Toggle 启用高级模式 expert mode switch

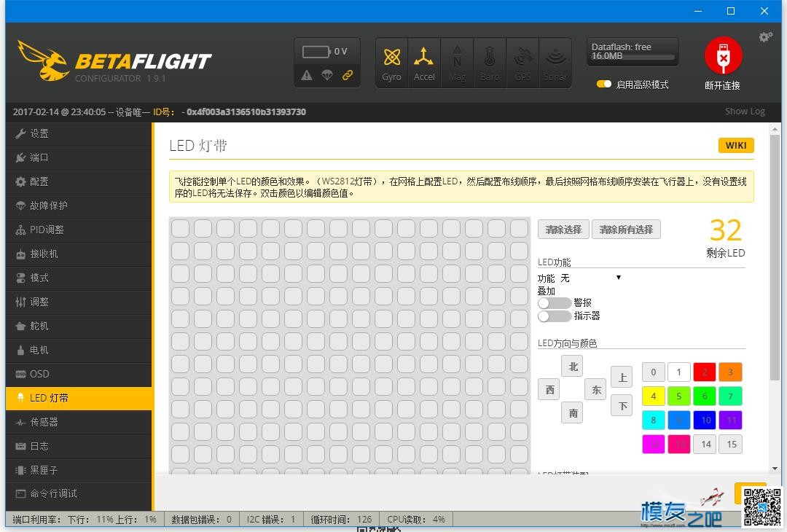point(604,85)
